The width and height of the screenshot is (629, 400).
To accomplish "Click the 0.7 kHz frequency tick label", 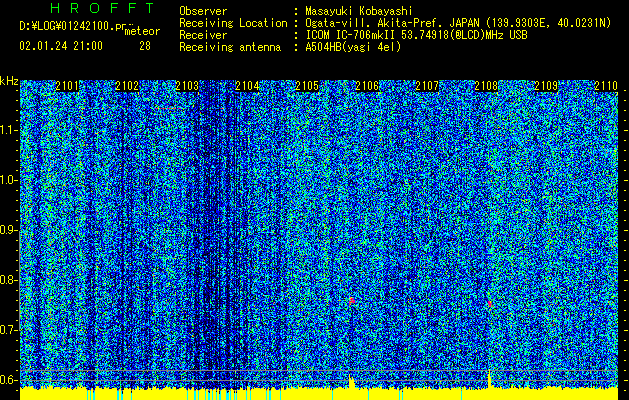I will click(8, 330).
